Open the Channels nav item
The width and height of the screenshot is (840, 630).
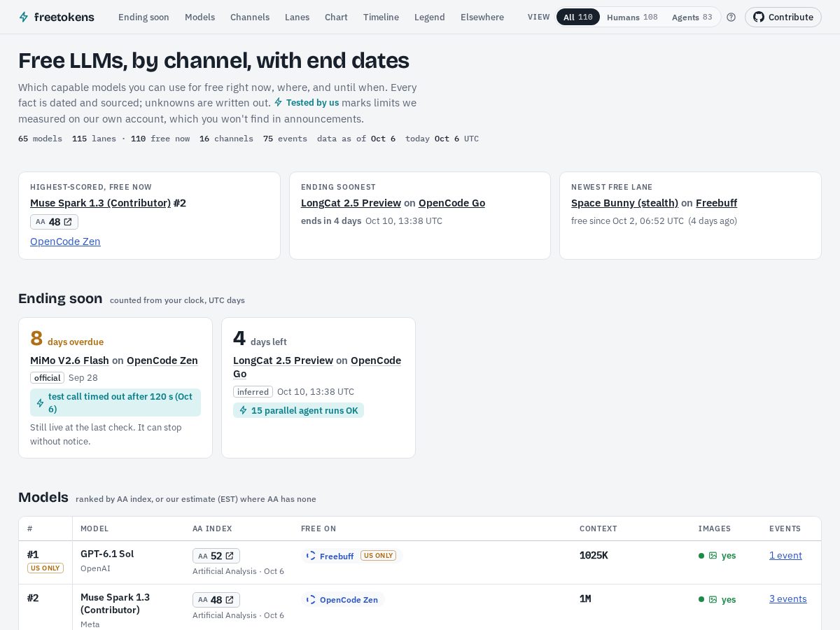250,17
